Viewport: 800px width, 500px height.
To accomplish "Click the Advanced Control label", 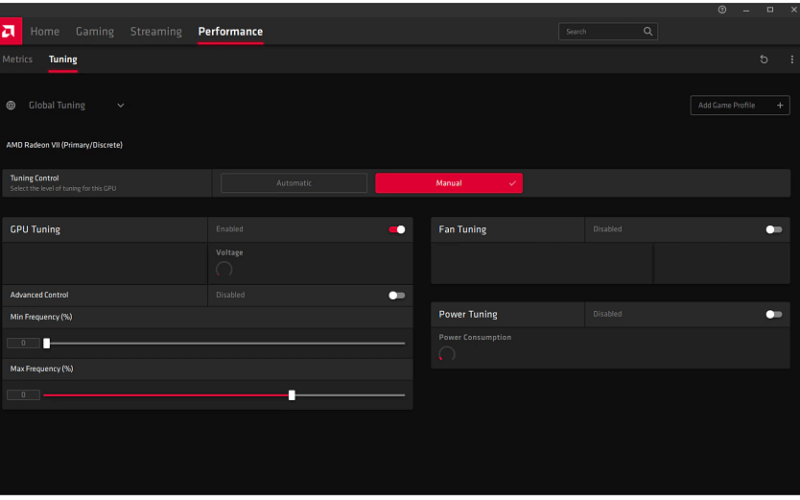I will coord(39,295).
